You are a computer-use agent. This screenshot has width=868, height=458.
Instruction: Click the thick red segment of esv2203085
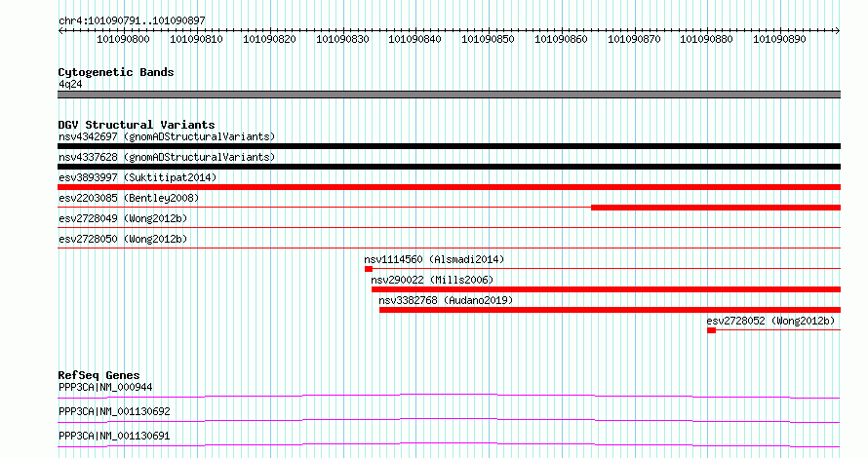coord(716,208)
